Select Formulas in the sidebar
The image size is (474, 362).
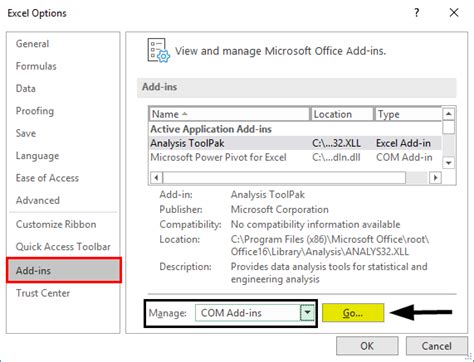point(36,66)
